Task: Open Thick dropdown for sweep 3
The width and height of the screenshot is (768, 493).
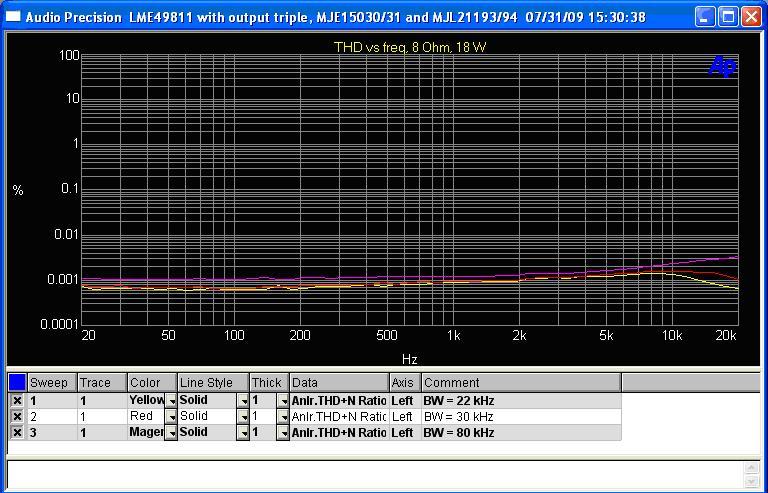Action: click(x=283, y=433)
